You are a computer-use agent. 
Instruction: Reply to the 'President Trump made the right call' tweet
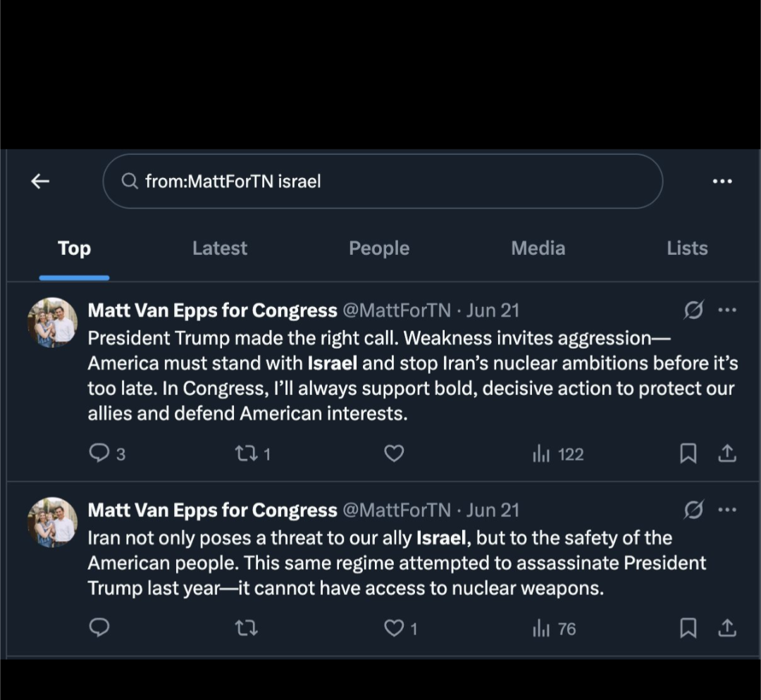(x=99, y=454)
